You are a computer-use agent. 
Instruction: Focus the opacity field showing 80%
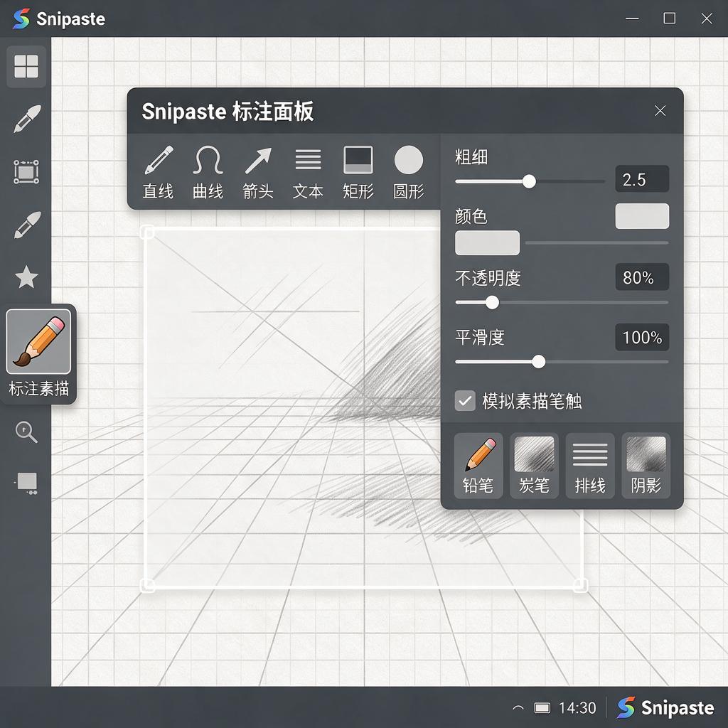point(642,277)
